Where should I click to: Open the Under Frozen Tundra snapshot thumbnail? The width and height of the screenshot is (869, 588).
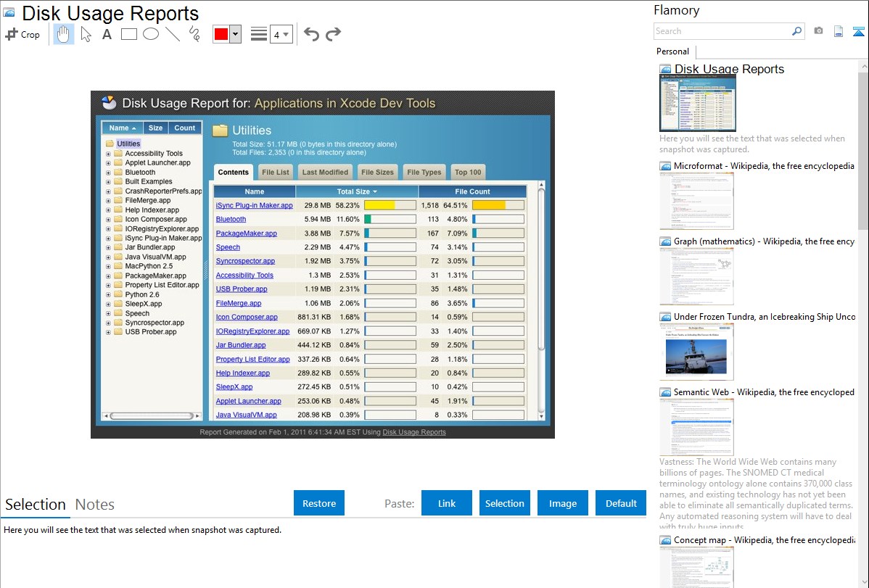click(x=696, y=352)
